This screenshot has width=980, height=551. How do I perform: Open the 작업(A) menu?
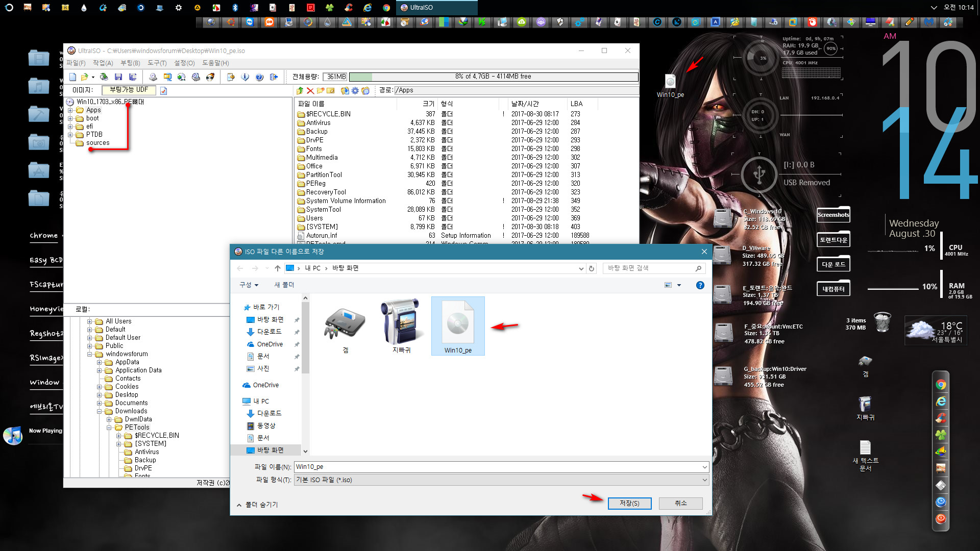click(103, 63)
